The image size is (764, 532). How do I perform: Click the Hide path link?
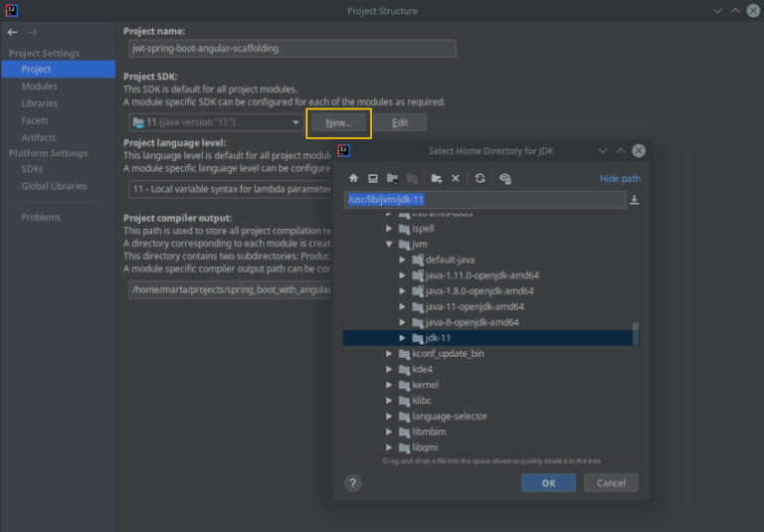[x=620, y=179]
